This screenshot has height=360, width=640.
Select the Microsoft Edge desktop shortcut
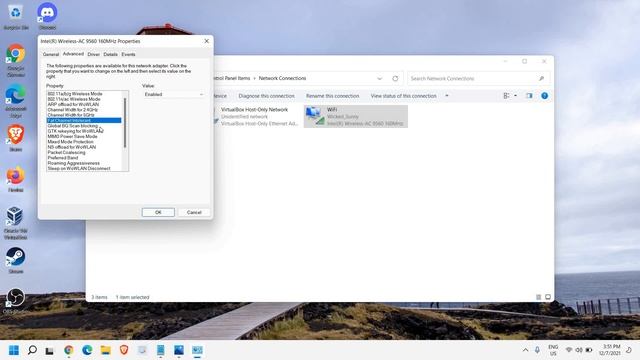click(16, 101)
